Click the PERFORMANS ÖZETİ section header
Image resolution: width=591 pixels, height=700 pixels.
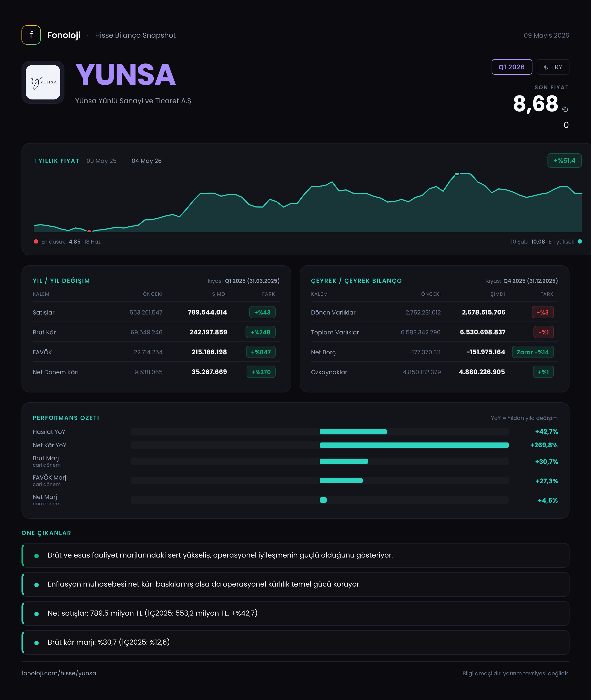click(66, 418)
